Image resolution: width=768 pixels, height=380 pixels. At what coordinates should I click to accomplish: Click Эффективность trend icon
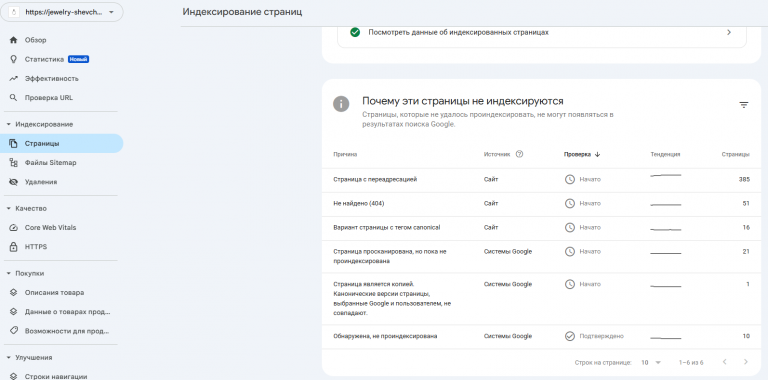coord(14,78)
